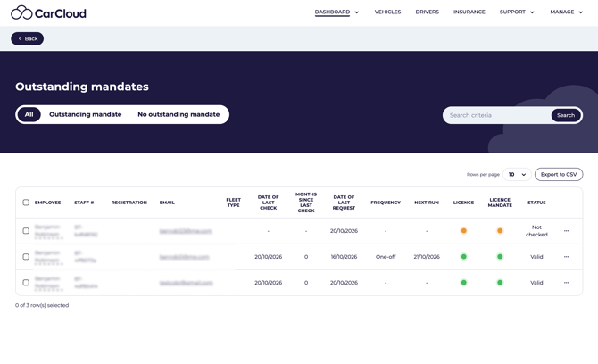This screenshot has height=364, width=598.
Task: Open row actions for the Not checked row
Action: (x=567, y=231)
